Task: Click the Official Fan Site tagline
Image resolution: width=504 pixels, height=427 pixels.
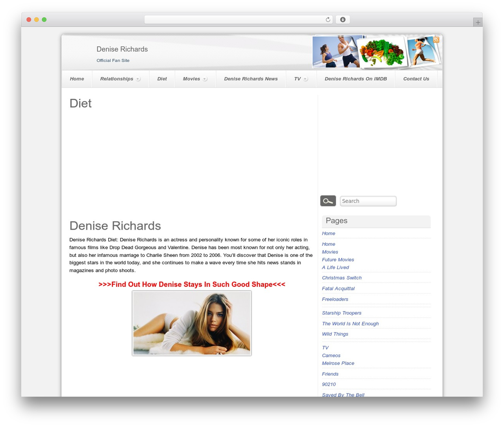Action: coord(113,60)
